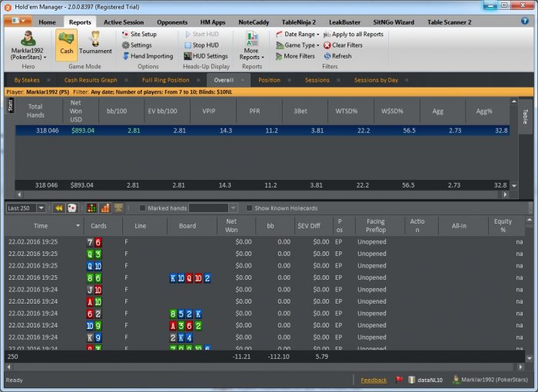Click the Stop HUD button
Image resolution: width=538 pixels, height=392 pixels.
[204, 45]
